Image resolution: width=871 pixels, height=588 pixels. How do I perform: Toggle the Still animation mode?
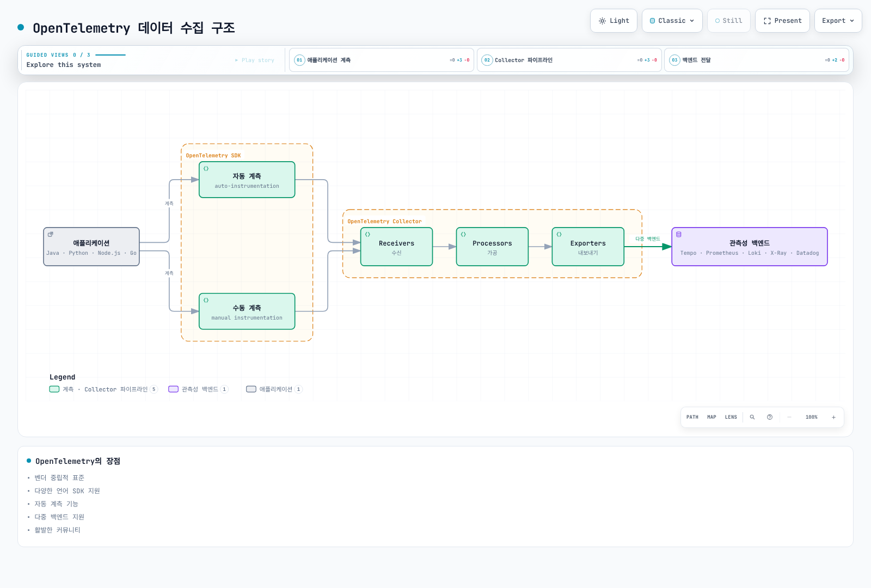point(729,21)
